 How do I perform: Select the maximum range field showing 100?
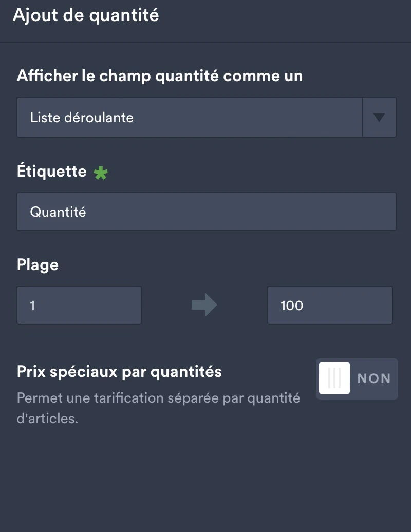[329, 305]
